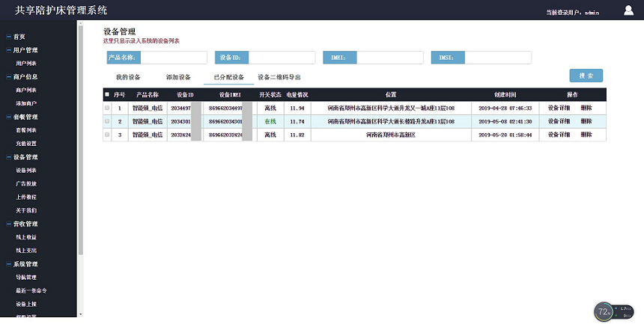Open 广告投放 in the sidebar
This screenshot has height=324, width=644.
click(26, 184)
